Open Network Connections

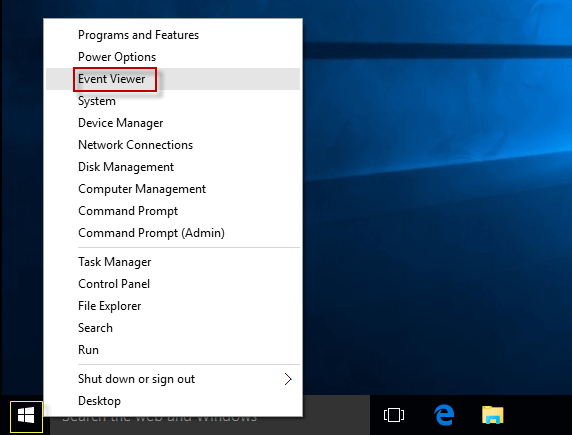coord(173,145)
